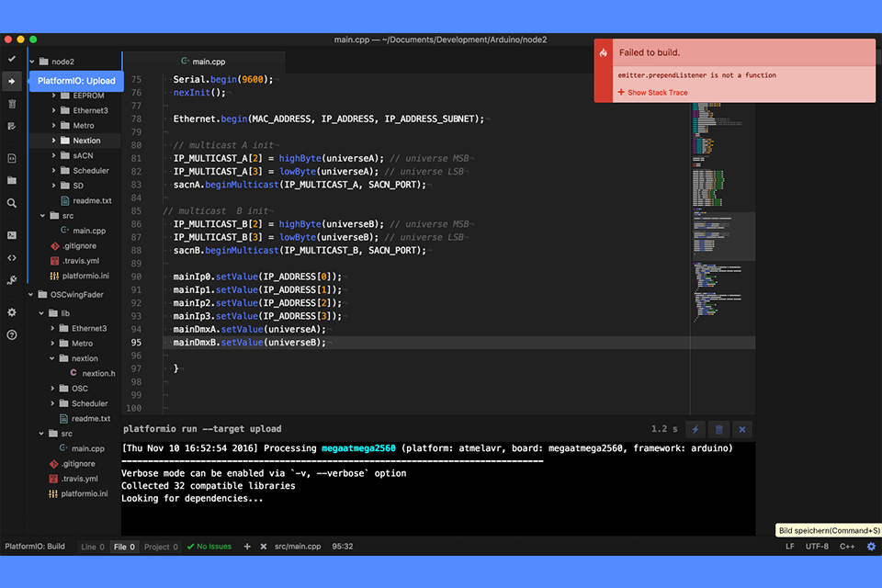Open the terminal icon in left toolbar

12,235
